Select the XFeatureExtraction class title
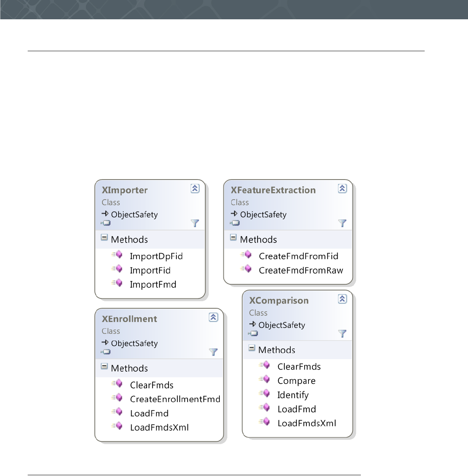 click(273, 190)
